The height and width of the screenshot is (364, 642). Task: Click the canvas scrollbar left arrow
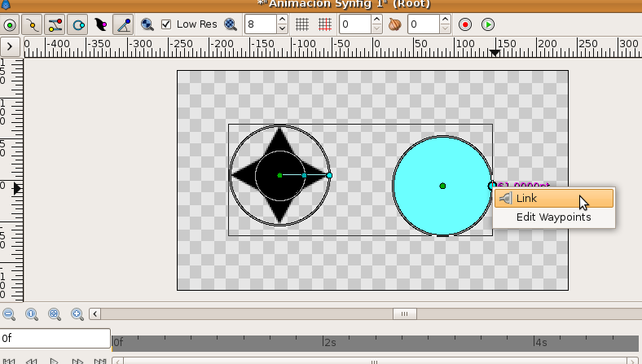click(x=95, y=314)
